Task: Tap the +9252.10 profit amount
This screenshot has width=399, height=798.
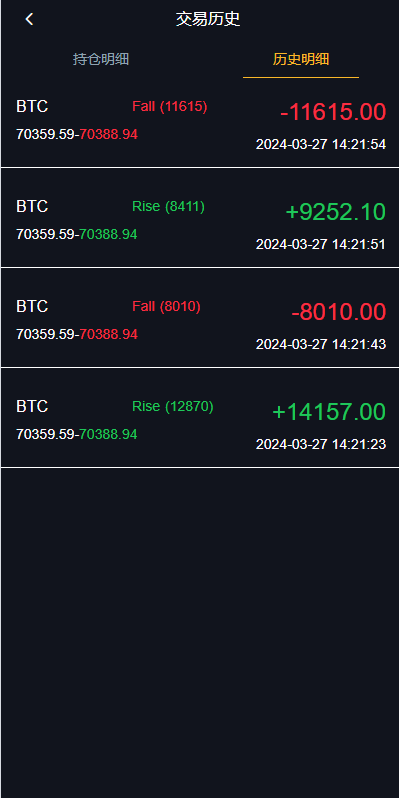Action: (335, 212)
